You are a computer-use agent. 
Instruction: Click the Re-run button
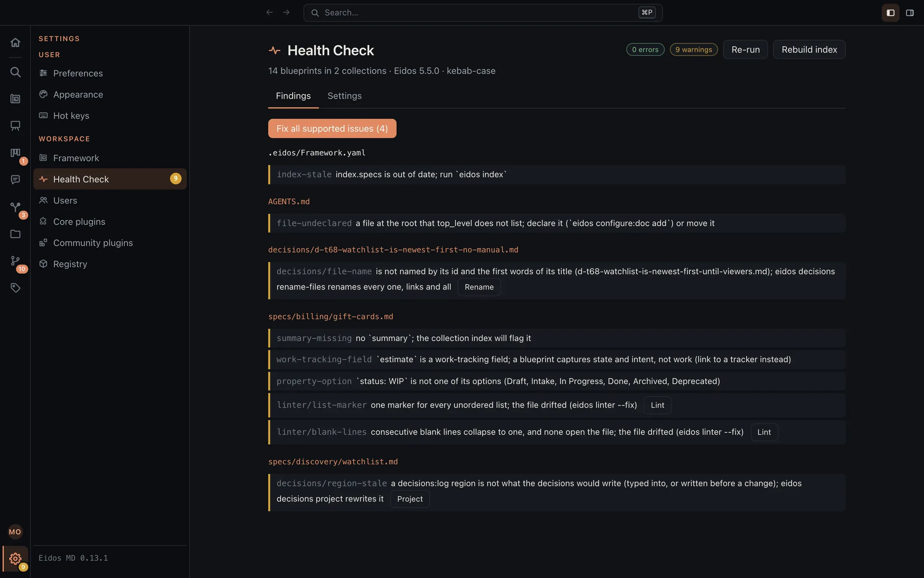(x=745, y=50)
